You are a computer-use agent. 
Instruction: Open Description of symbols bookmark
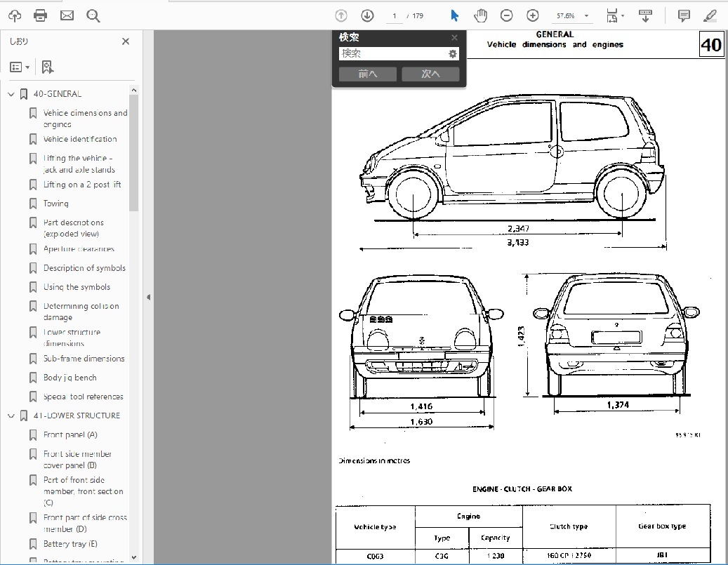pyautogui.click(x=84, y=268)
